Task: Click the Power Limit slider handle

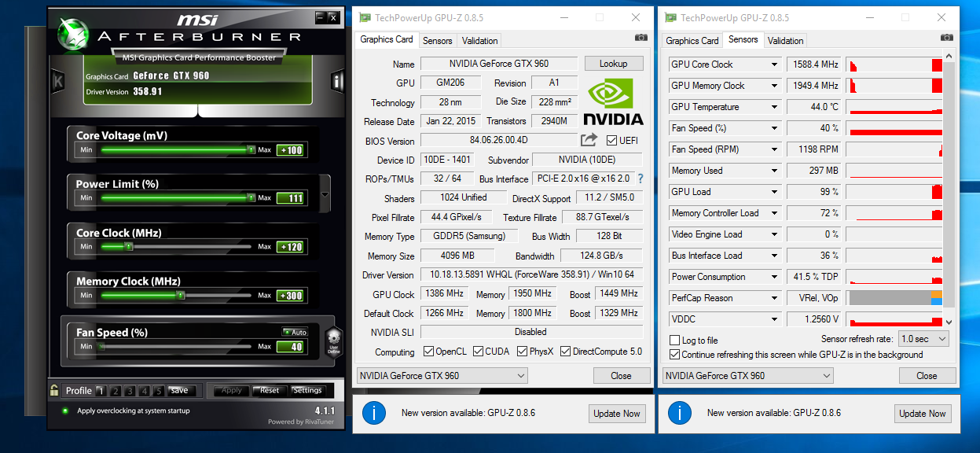Action: click(251, 197)
